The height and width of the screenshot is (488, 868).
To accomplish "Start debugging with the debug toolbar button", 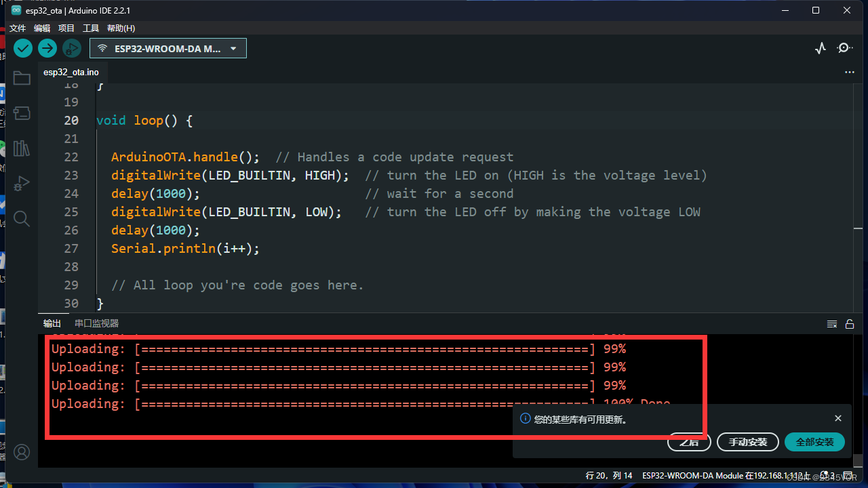I will (x=71, y=48).
